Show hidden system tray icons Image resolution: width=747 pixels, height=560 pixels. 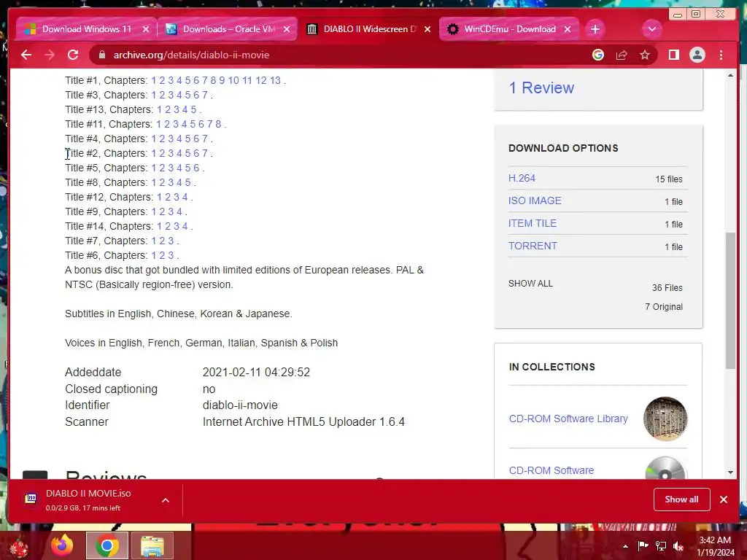coord(625,546)
